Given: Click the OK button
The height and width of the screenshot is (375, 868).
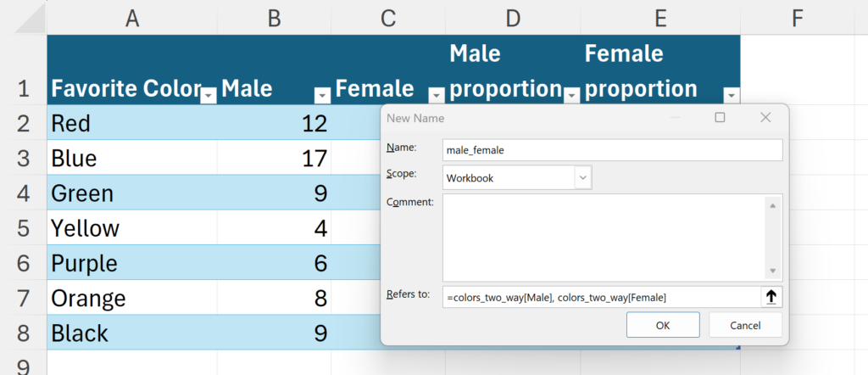Looking at the screenshot, I should pyautogui.click(x=663, y=325).
